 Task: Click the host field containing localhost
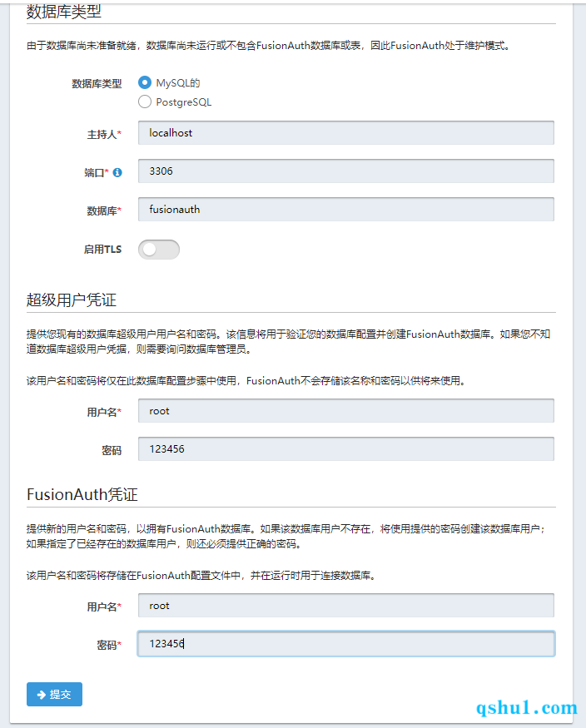click(x=346, y=133)
